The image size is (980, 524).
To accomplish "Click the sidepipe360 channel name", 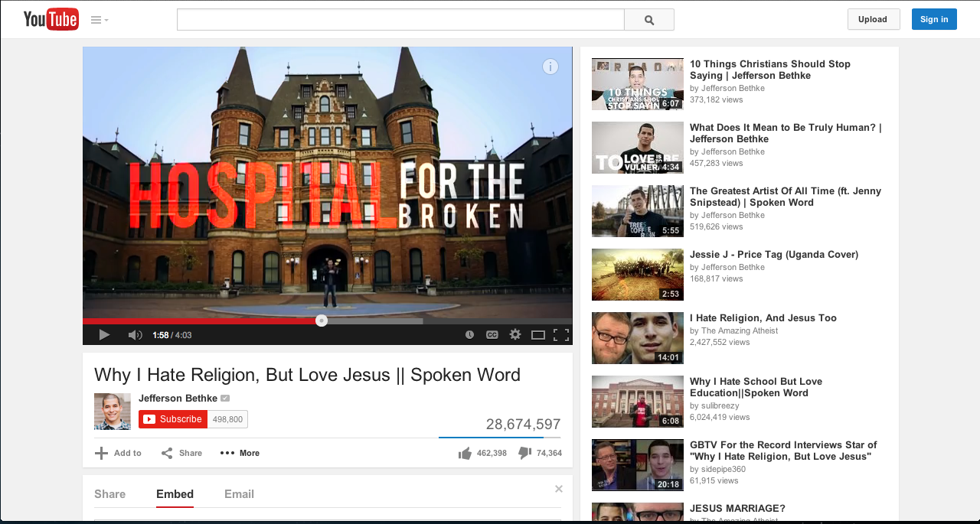I will [x=724, y=469].
